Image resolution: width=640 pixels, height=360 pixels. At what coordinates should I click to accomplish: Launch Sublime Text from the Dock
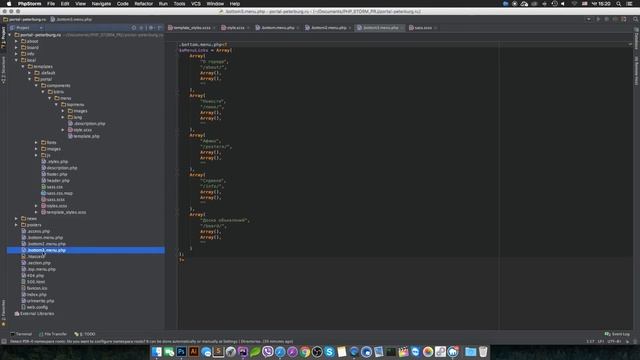point(218,352)
